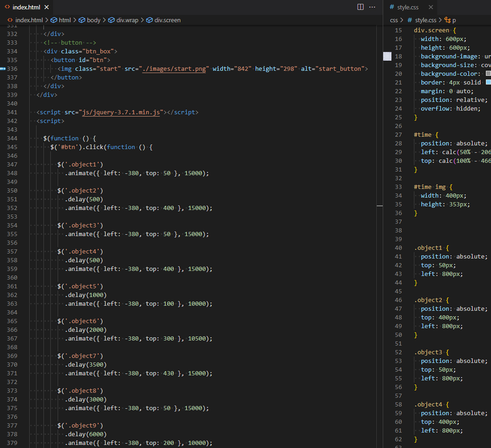Open the border color swatch in style.css
The width and height of the screenshot is (491, 448).
click(x=488, y=82)
